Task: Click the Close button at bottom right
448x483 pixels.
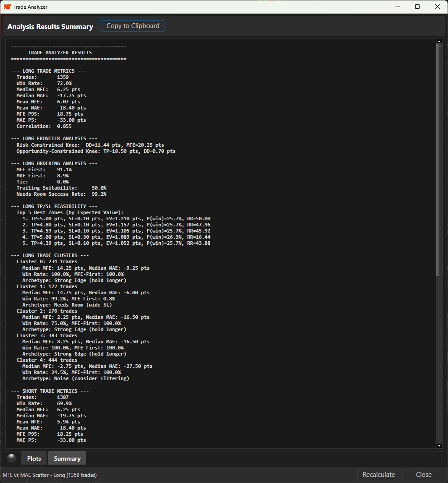Action: pos(423,475)
